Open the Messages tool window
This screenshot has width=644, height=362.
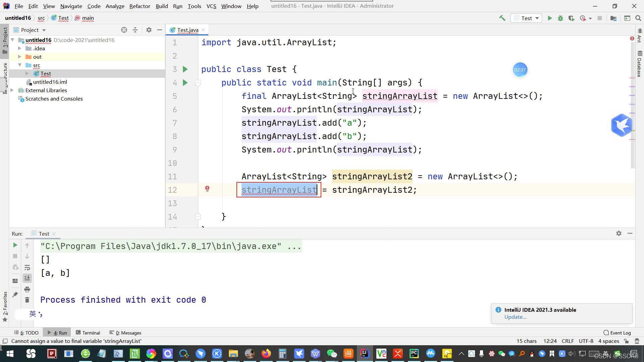coord(125,333)
